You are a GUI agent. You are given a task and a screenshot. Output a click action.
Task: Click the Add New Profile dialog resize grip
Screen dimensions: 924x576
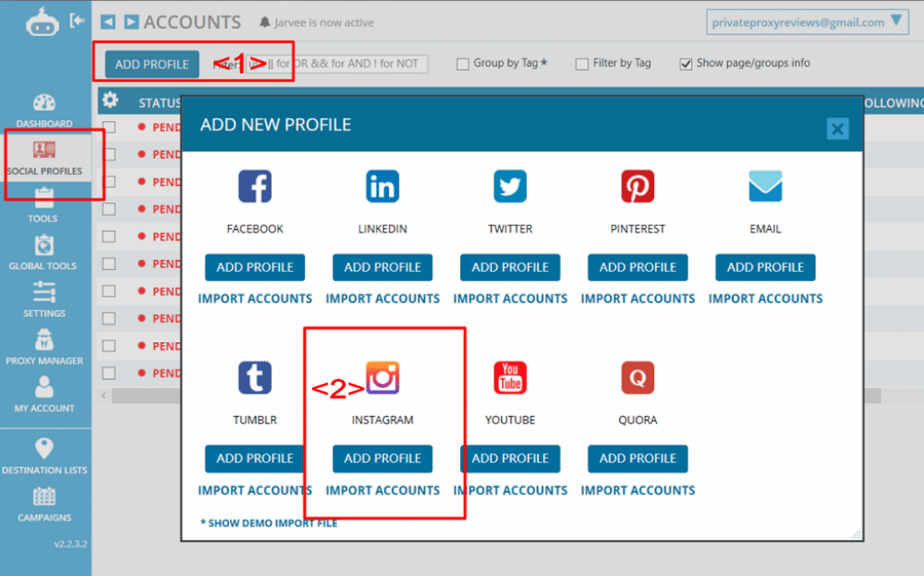click(x=856, y=534)
